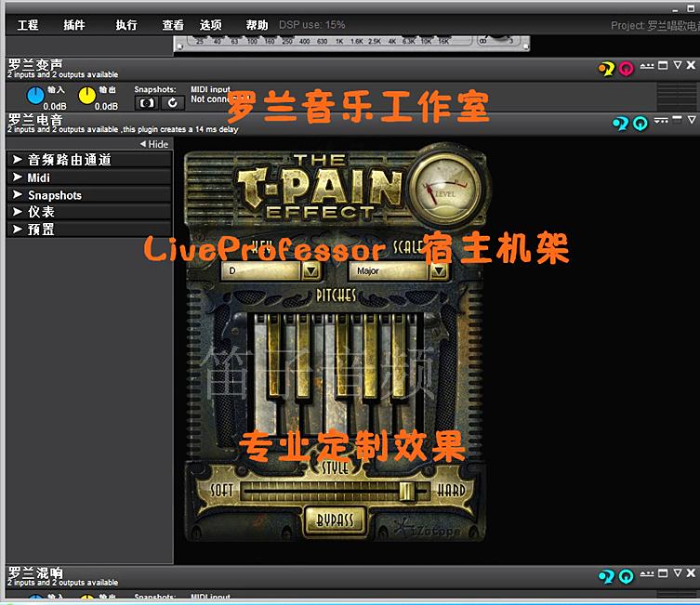Click the 0.0dB input value of 罗兰变声

click(55, 107)
